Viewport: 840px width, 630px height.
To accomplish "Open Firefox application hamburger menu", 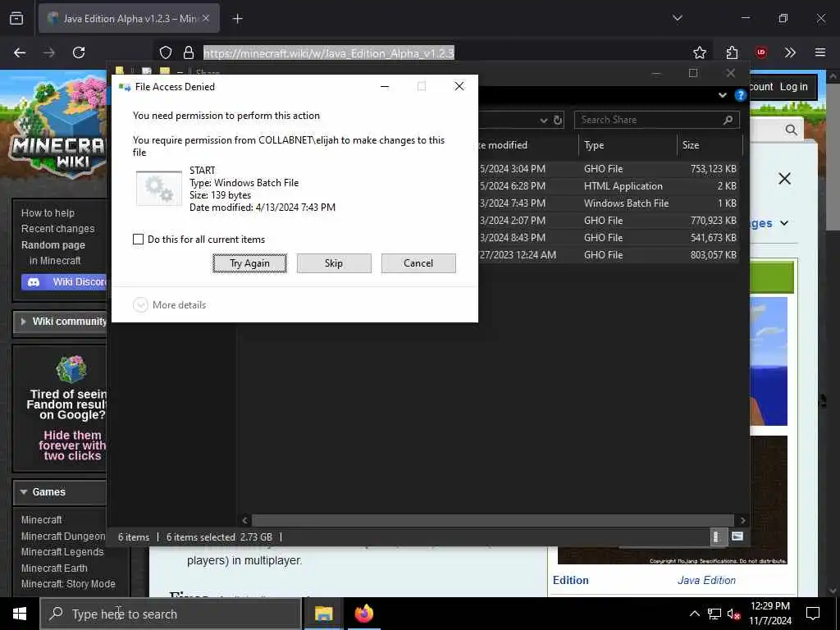I will 820,52.
